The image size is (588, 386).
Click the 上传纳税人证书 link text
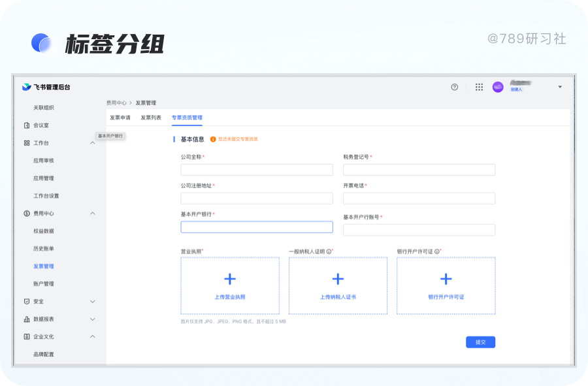tap(338, 297)
